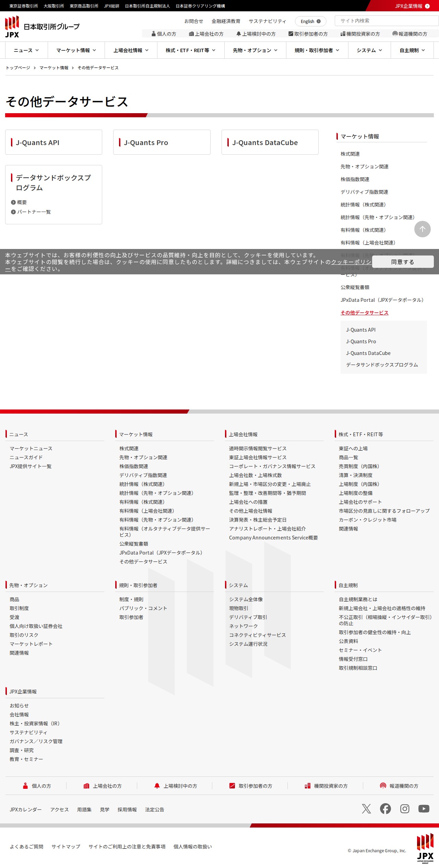
Task: Click the listed companies icon in header
Action: click(x=191, y=34)
